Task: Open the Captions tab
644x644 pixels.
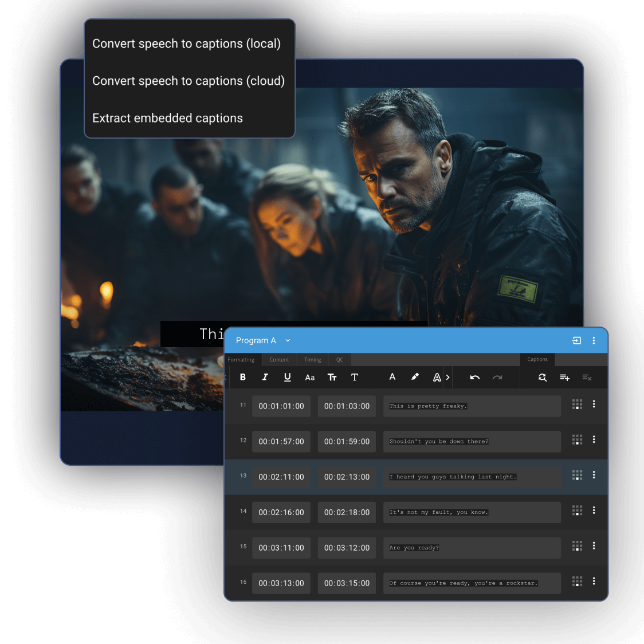Action: pos(537,359)
